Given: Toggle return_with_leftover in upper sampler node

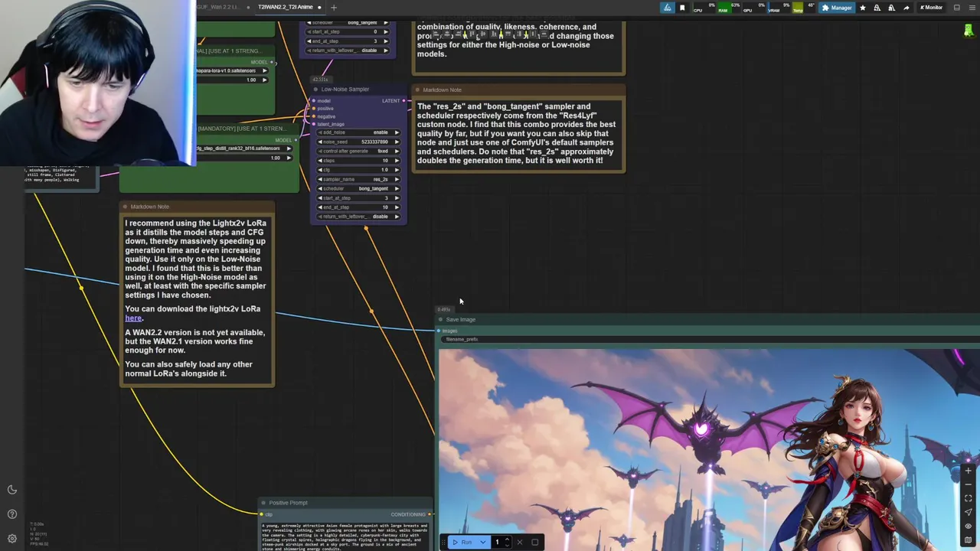Looking at the screenshot, I should (x=348, y=51).
